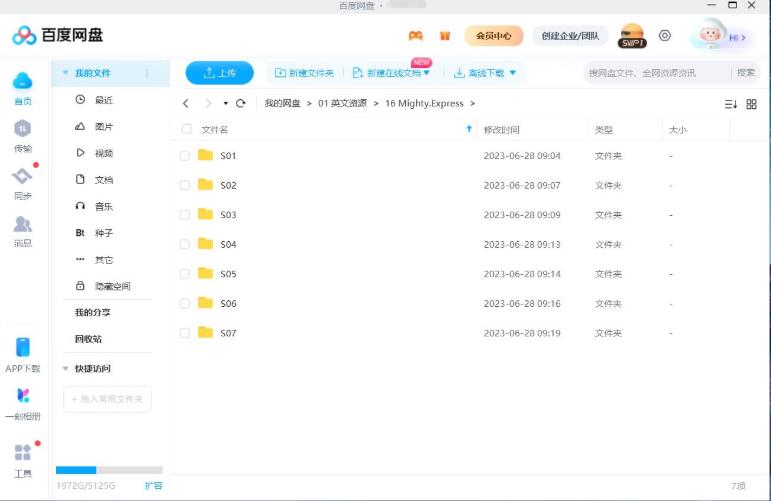The height and width of the screenshot is (501, 771).
Task: Open the Sync (同步) sidebar icon
Action: [22, 176]
